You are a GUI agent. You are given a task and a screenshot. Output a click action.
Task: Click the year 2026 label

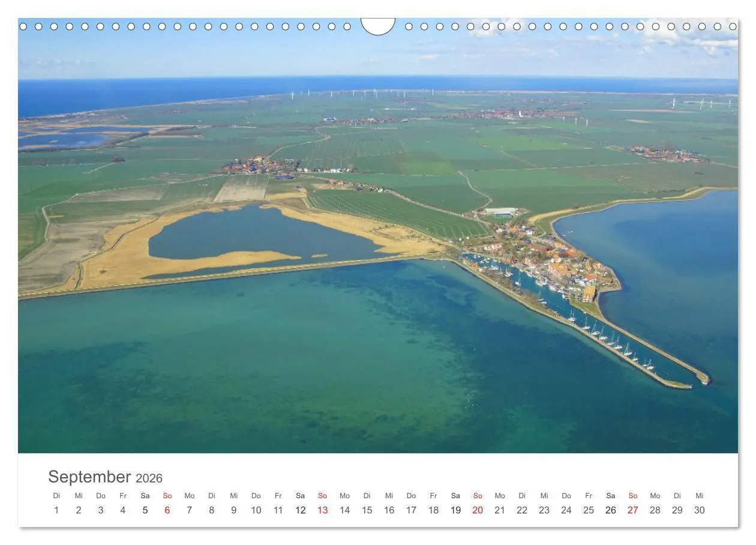149,478
